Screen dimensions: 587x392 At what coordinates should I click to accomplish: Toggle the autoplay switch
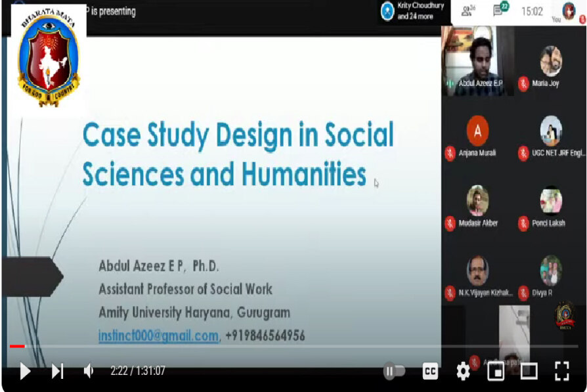pyautogui.click(x=394, y=372)
